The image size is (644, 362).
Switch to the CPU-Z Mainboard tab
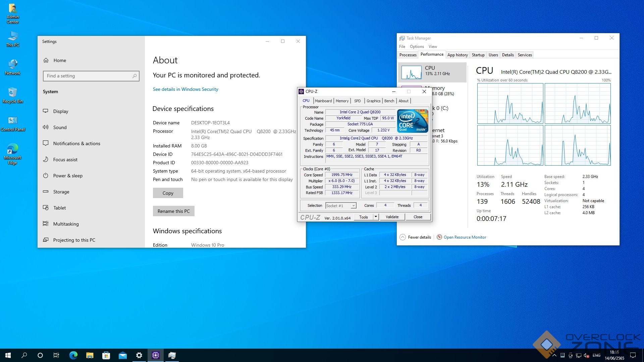point(323,101)
